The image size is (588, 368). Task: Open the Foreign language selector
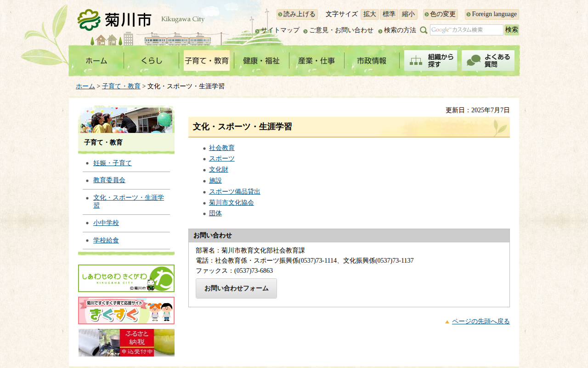click(492, 14)
